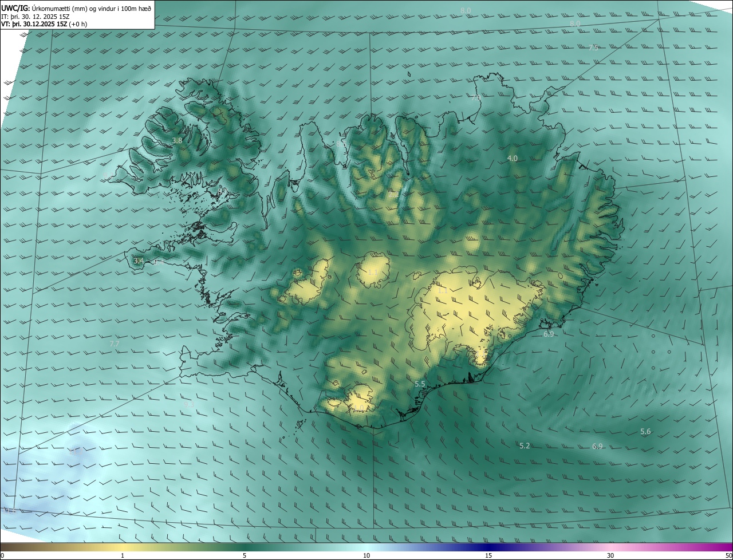Click the 7.5 value label on the map
Image resolution: width=733 pixels, height=560 pixels.
coord(594,48)
